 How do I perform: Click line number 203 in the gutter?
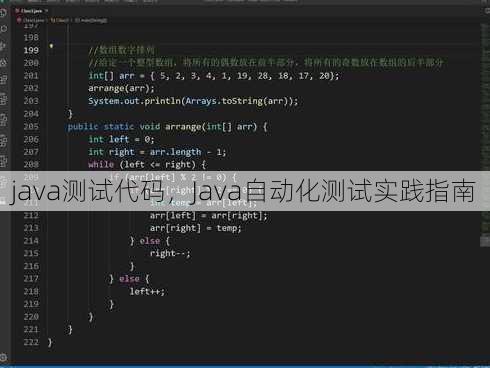(x=31, y=101)
